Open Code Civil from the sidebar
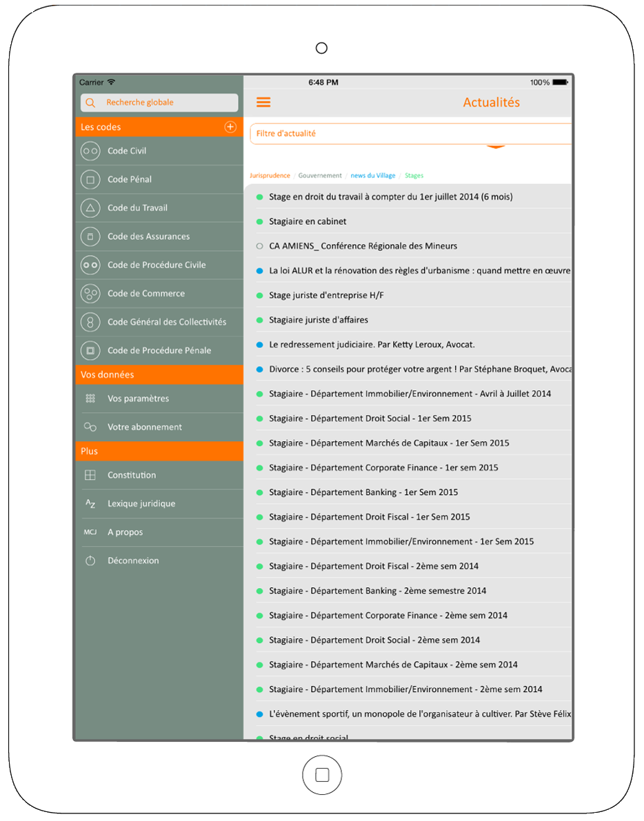This screenshot has width=644, height=821. pyautogui.click(x=159, y=151)
